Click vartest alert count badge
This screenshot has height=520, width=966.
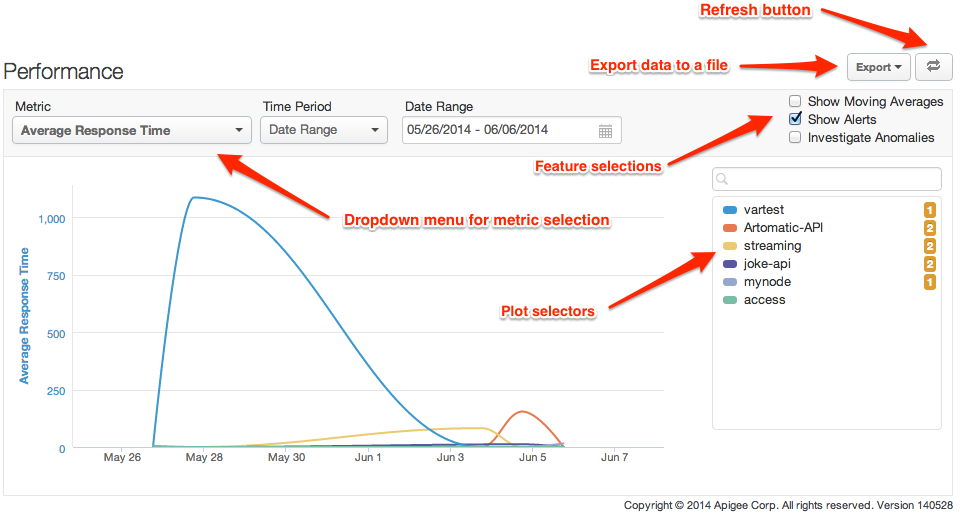[930, 210]
